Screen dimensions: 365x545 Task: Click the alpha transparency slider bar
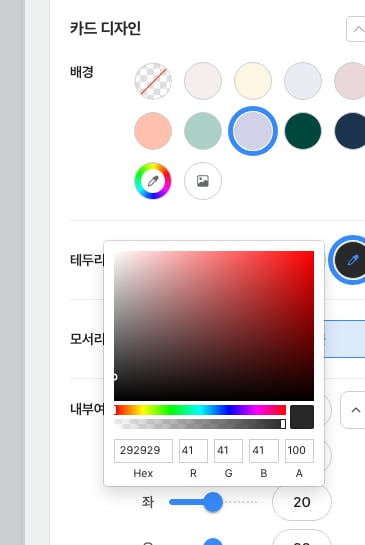coord(200,424)
